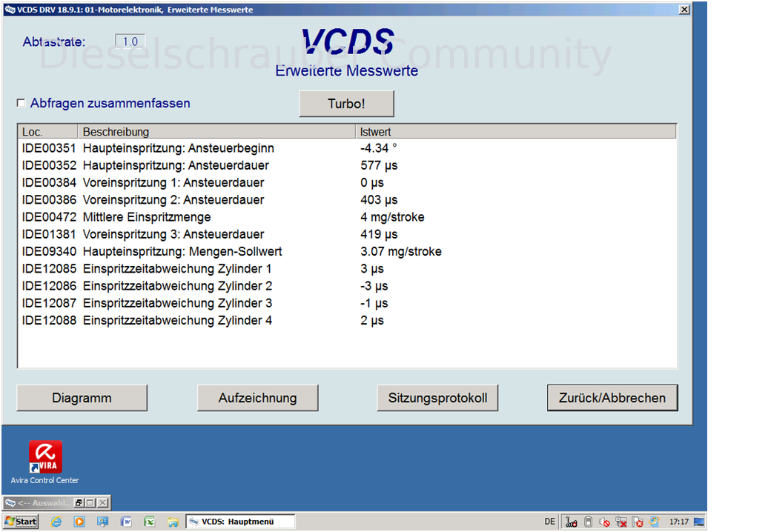This screenshot has height=532, width=771.
Task: Start Aufzeichnung logging
Action: [258, 398]
